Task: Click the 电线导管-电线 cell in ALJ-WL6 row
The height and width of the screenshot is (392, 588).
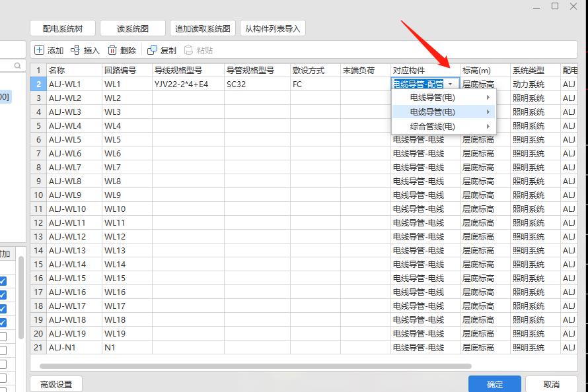Action: (425, 154)
